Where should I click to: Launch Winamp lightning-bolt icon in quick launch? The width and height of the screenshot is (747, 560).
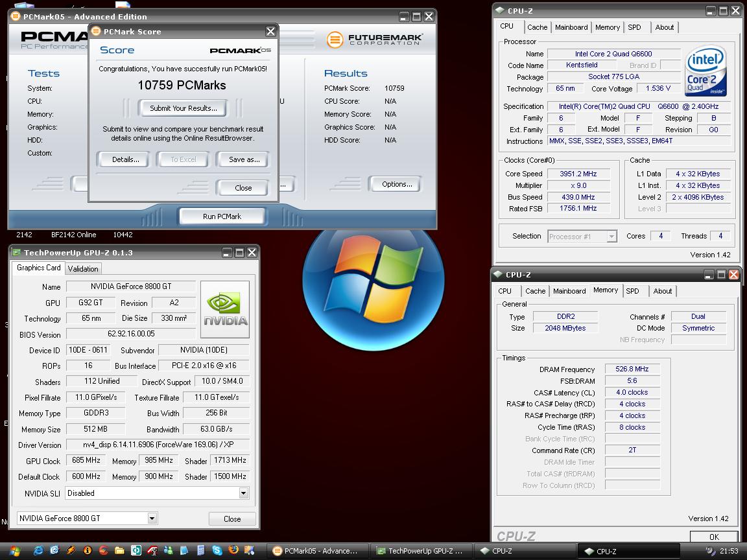point(71,550)
